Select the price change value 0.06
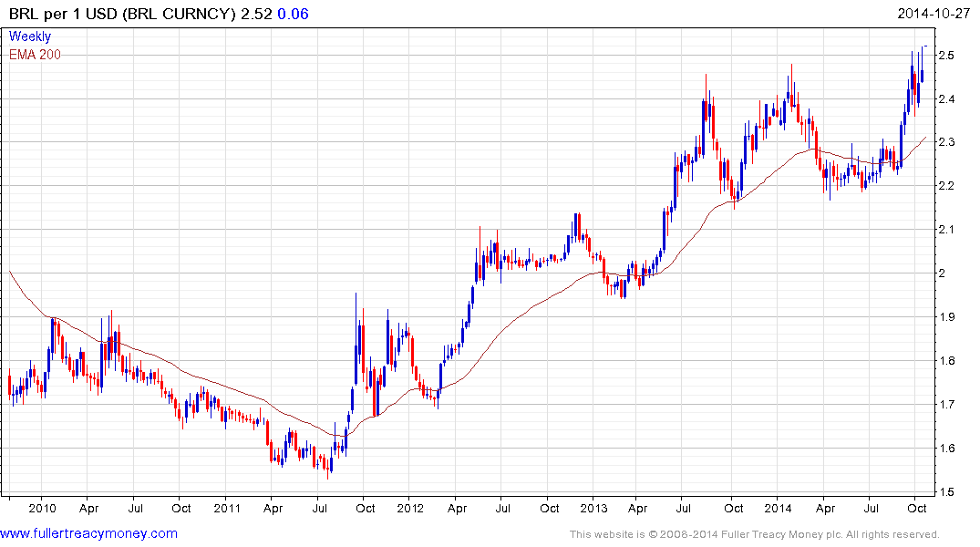This screenshot has width=980, height=547. [293, 14]
